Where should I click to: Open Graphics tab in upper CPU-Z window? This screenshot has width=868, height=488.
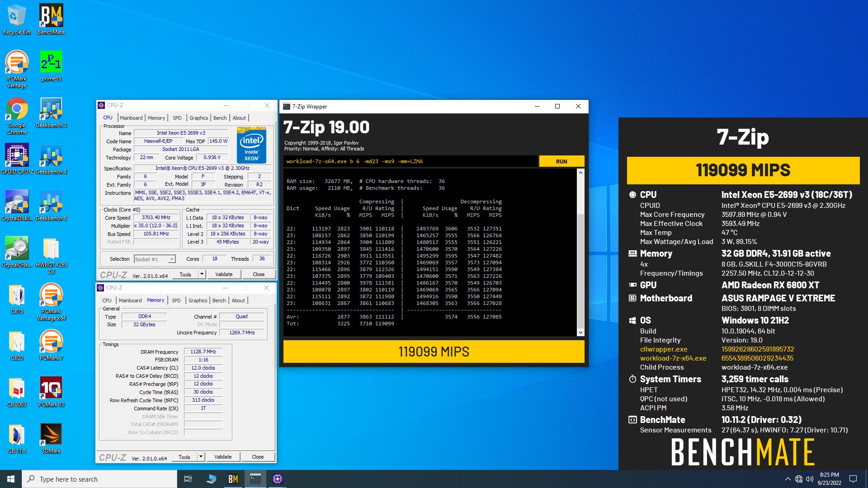click(199, 118)
